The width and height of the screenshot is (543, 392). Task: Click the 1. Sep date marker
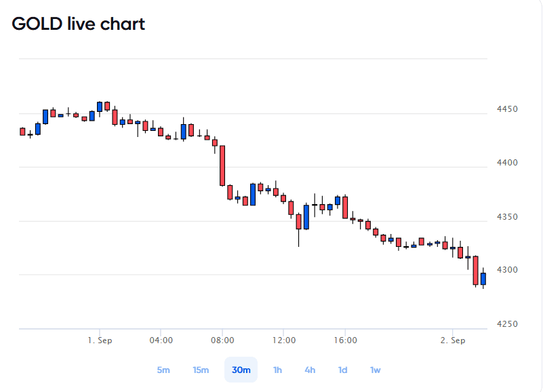coord(100,340)
